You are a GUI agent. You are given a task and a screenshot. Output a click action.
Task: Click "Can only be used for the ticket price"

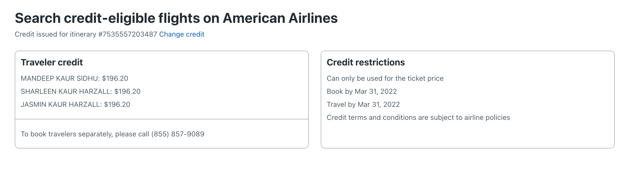[x=385, y=78]
